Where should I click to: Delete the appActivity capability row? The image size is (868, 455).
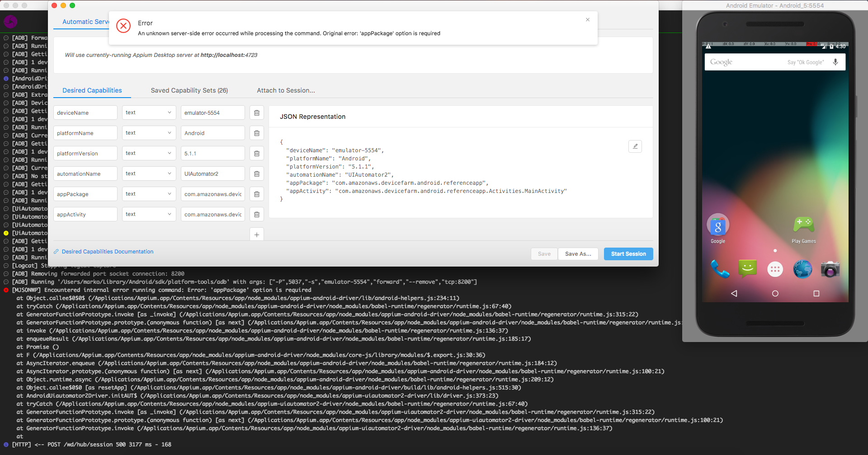click(x=257, y=214)
